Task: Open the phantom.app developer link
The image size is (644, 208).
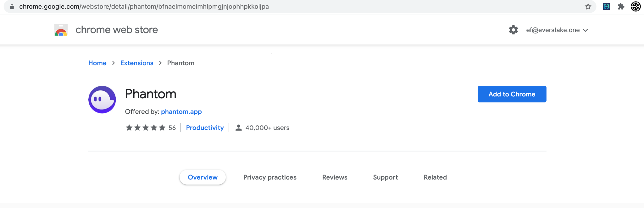Action: (181, 112)
